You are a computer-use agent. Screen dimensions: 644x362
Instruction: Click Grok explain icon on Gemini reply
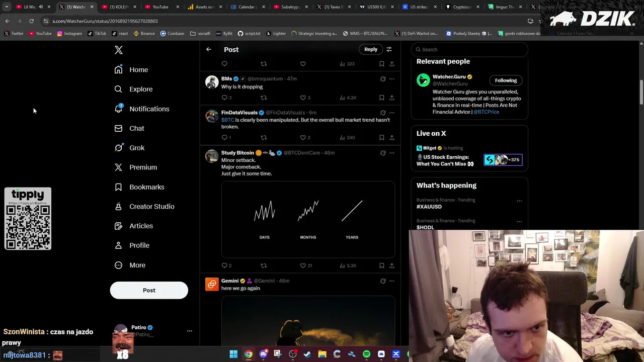[383, 281]
